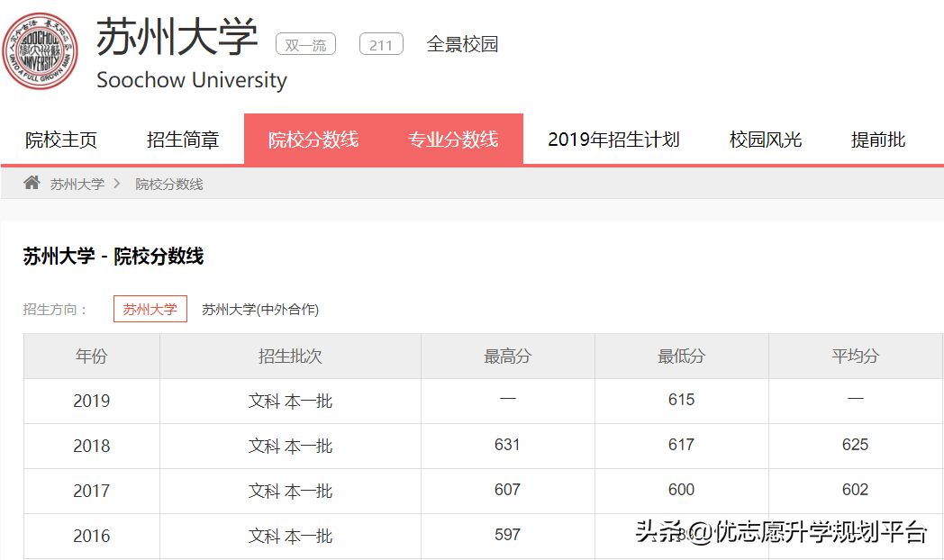Select the 2019 row minimum score 615

tap(681, 399)
